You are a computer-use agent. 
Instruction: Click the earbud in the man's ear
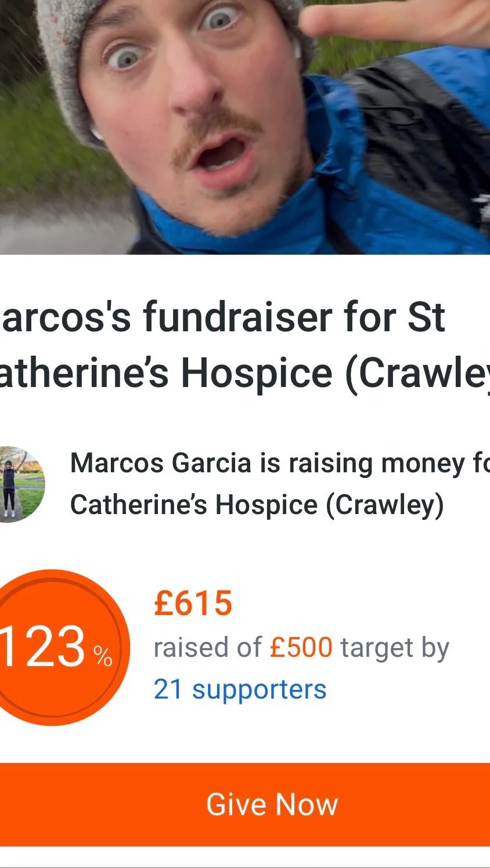pyautogui.click(x=96, y=133)
